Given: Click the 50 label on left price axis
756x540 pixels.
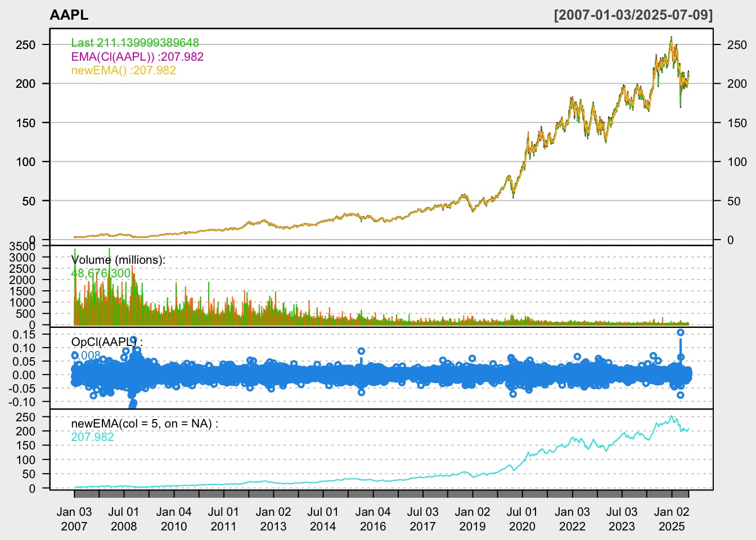Looking at the screenshot, I should pyautogui.click(x=29, y=201).
